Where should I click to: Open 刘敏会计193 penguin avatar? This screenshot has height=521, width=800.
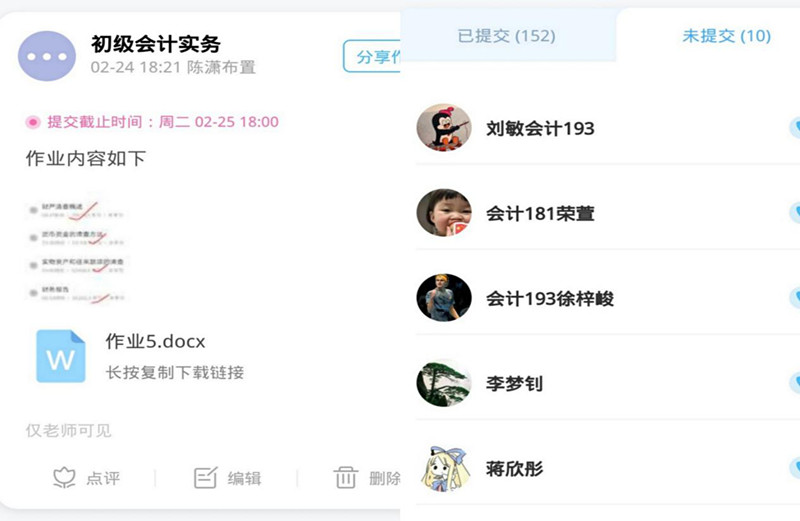(444, 128)
